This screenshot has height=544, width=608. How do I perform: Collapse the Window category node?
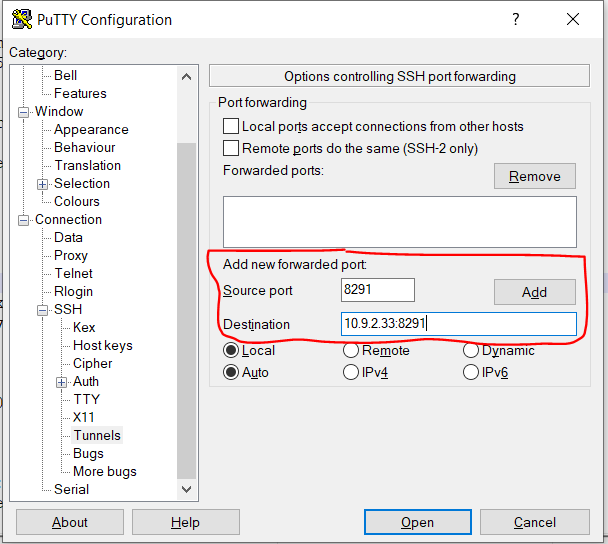point(24,112)
